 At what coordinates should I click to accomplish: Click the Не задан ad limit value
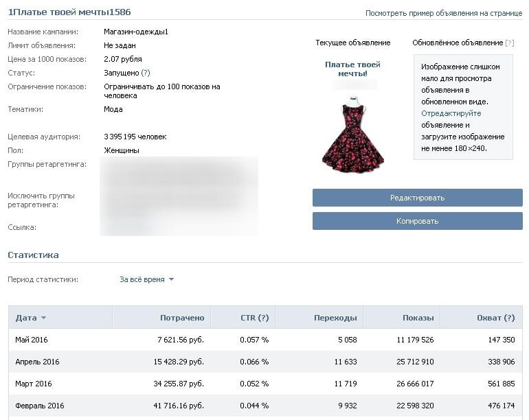tap(118, 45)
